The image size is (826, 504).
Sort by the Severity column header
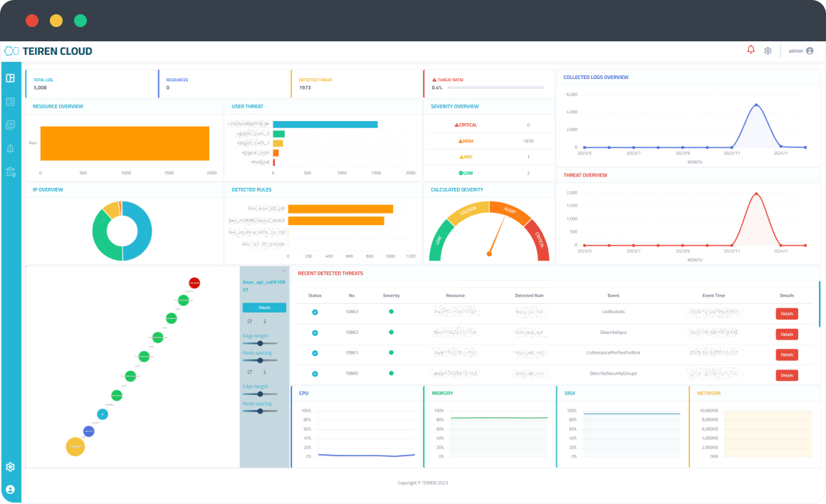tap(392, 295)
